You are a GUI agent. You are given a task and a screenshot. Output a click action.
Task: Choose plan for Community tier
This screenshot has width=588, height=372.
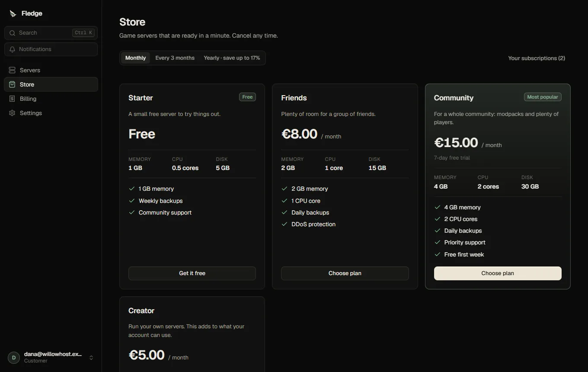[498, 273]
